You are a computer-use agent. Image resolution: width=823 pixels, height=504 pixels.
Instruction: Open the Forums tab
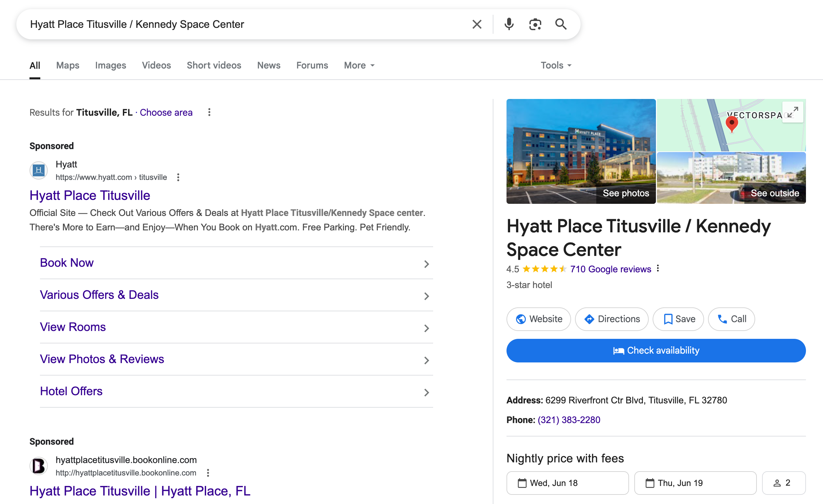pos(312,65)
